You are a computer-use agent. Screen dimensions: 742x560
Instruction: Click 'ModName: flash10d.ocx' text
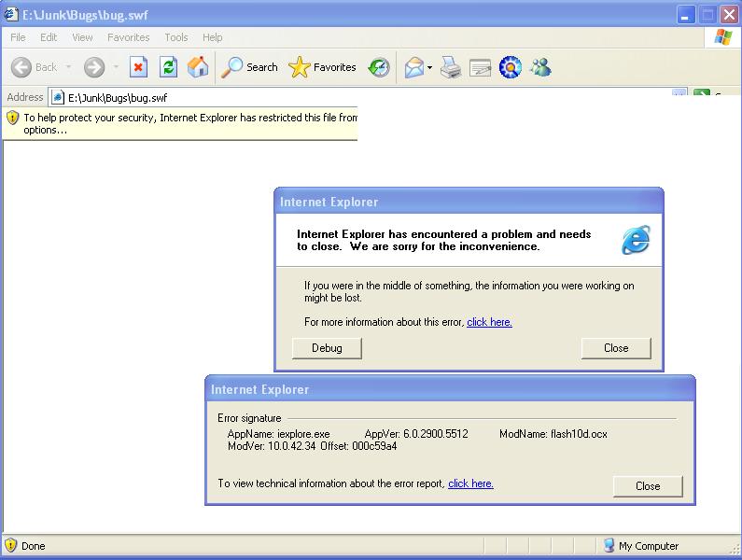[x=553, y=434]
